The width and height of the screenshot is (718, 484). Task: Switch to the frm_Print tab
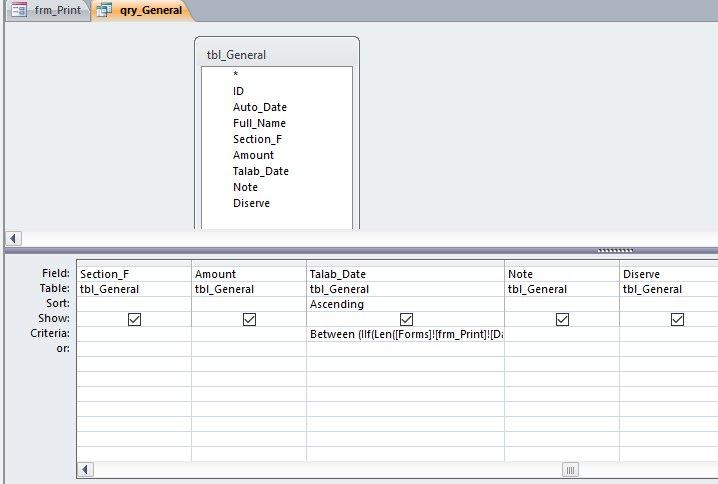pyautogui.click(x=49, y=10)
